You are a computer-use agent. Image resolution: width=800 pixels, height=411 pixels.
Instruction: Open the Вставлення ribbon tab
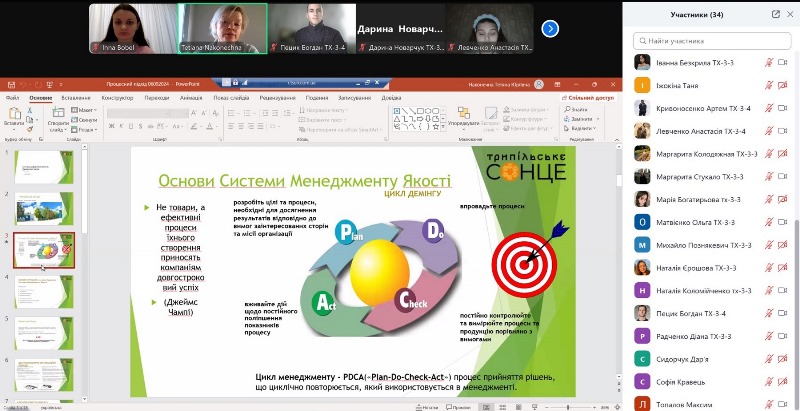pos(75,98)
